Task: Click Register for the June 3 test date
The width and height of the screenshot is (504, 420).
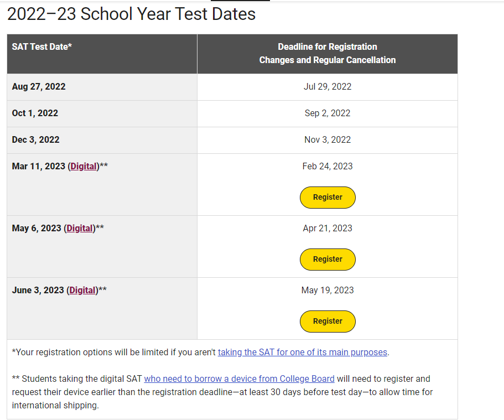Action: [328, 322]
